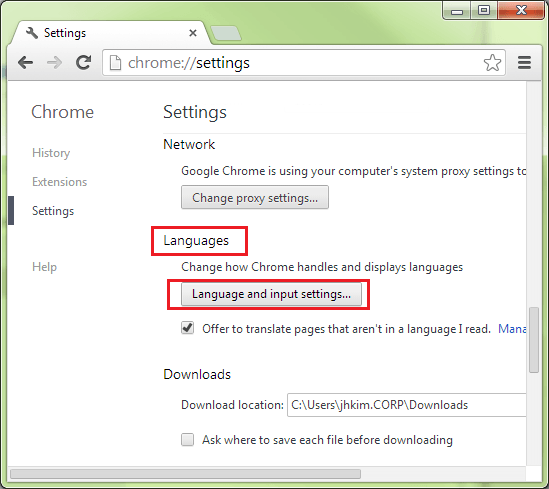The image size is (549, 489).
Task: Open the Chrome hamburger menu
Action: pos(524,63)
